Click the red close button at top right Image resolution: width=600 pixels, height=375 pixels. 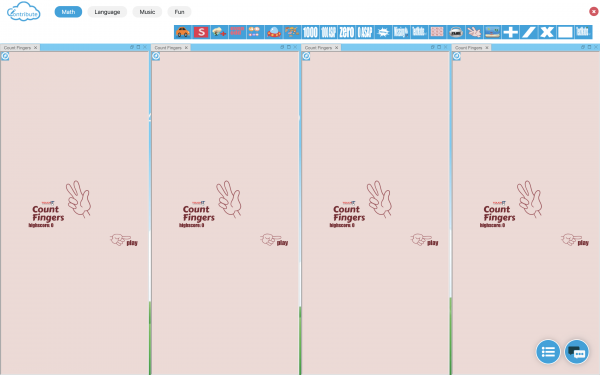coord(593,11)
